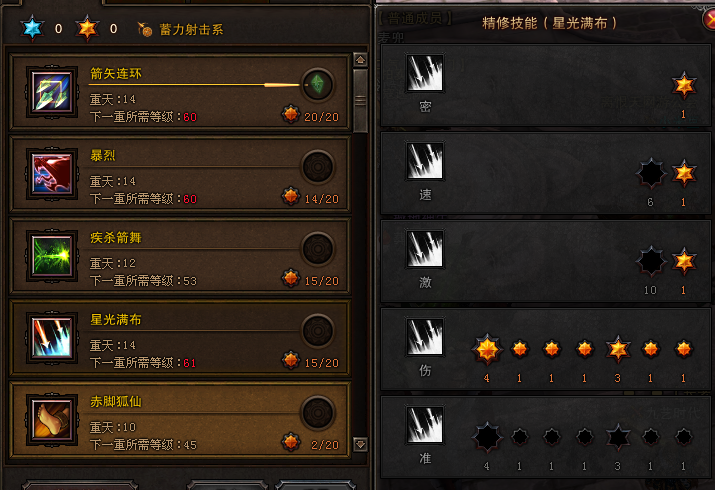Click the blue star points icon
The image size is (715, 490).
click(x=32, y=28)
